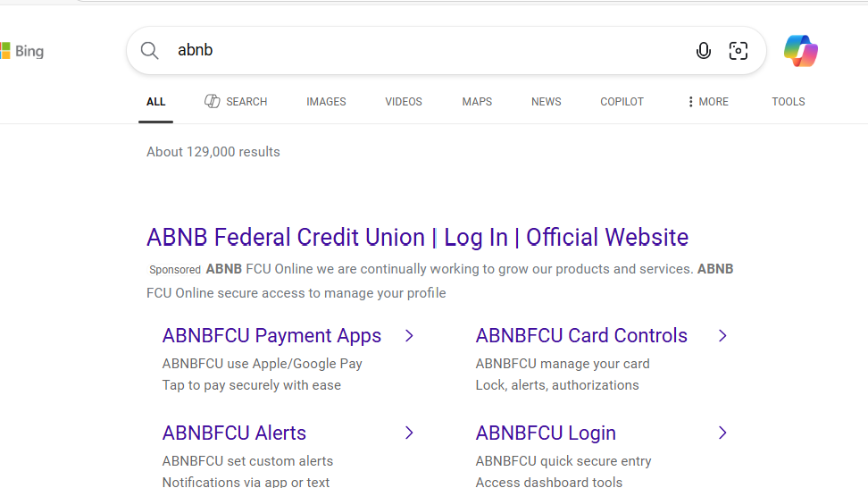Switch to the VIDEOS tab
This screenshot has width=868, height=488.
(x=404, y=102)
